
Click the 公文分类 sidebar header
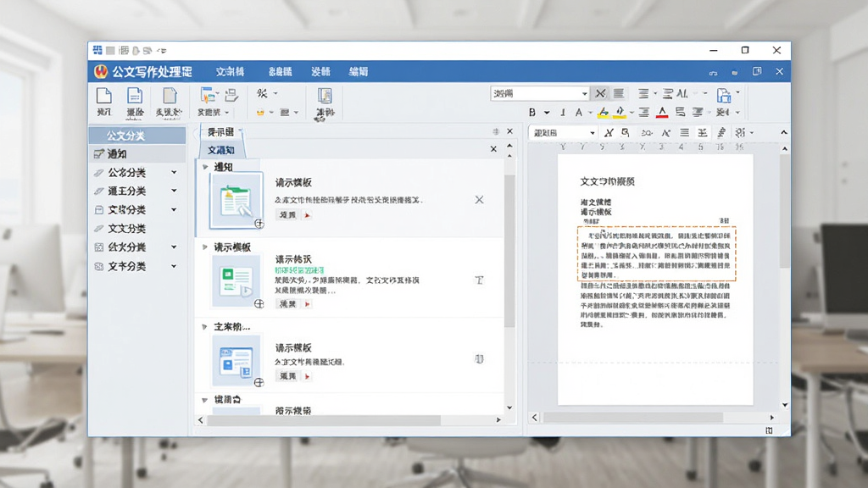click(x=137, y=135)
